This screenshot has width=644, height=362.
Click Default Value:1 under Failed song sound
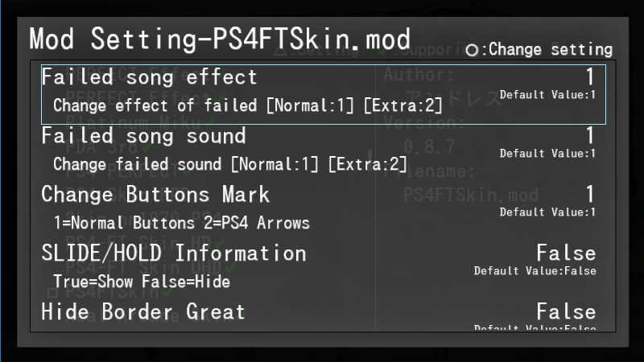click(547, 154)
